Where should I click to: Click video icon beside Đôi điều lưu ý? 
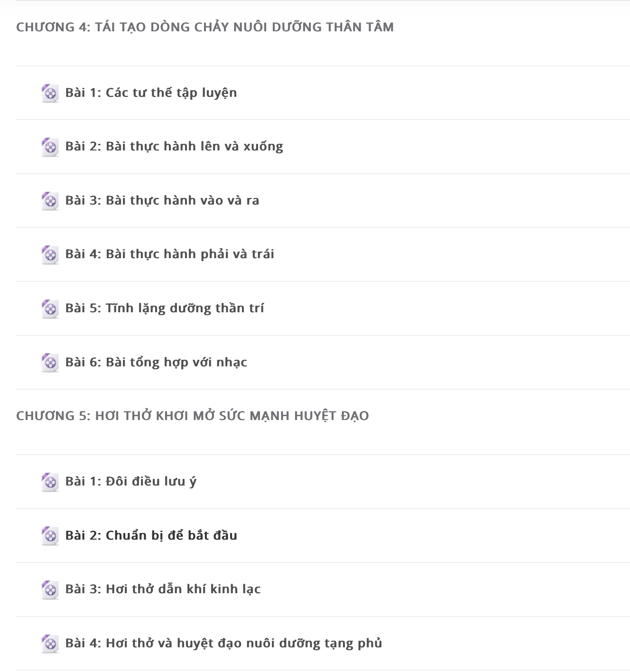point(50,482)
